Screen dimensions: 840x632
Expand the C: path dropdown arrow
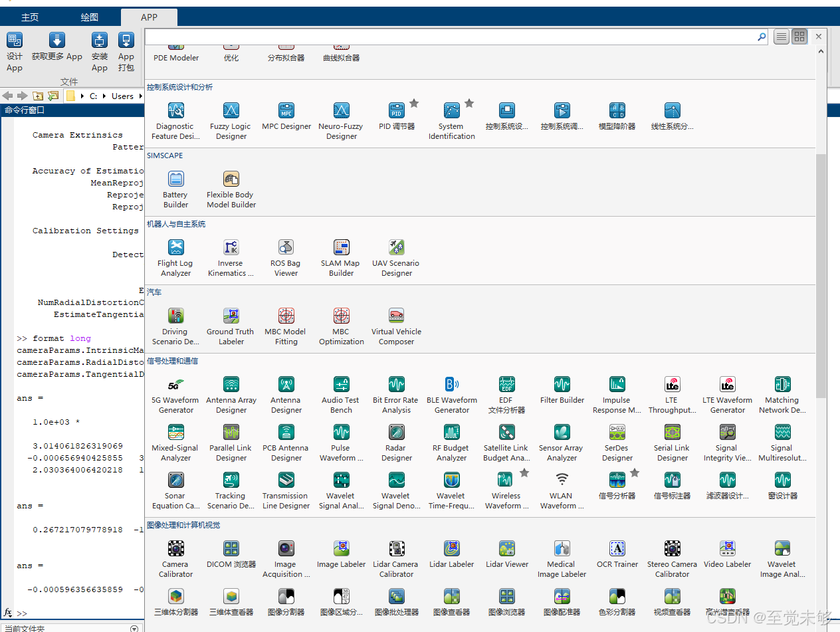tap(103, 96)
